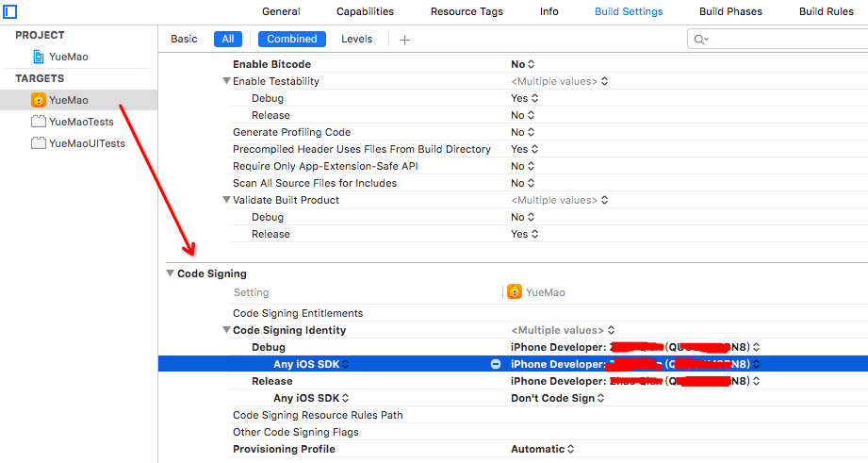
Task: Select the YueMaoTests target folder icon
Action: pos(39,122)
